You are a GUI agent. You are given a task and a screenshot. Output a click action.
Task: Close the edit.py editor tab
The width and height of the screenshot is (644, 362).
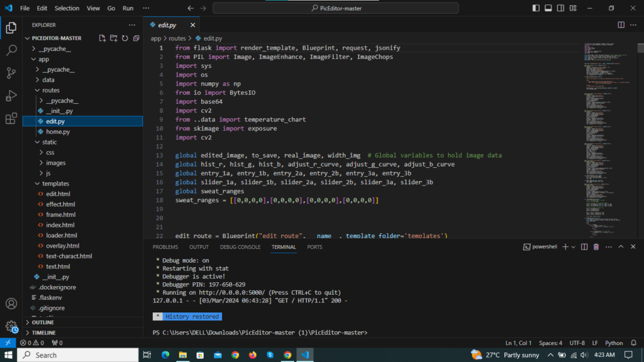click(x=192, y=25)
